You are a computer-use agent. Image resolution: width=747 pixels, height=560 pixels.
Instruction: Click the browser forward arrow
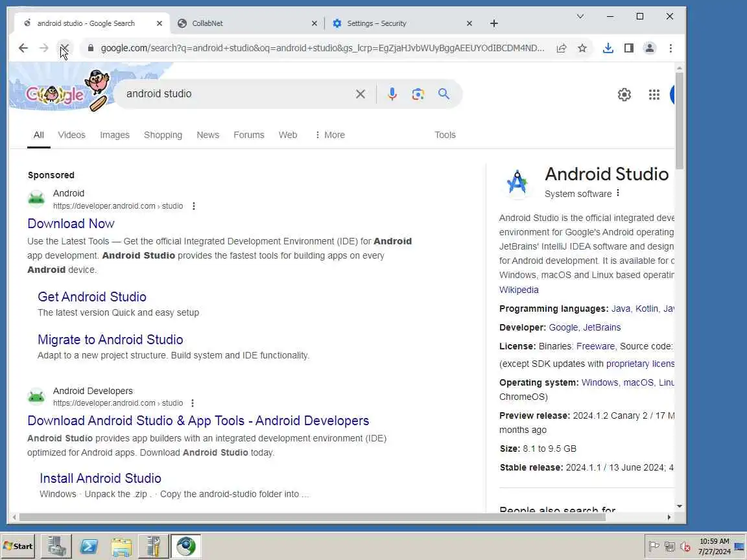coord(44,48)
